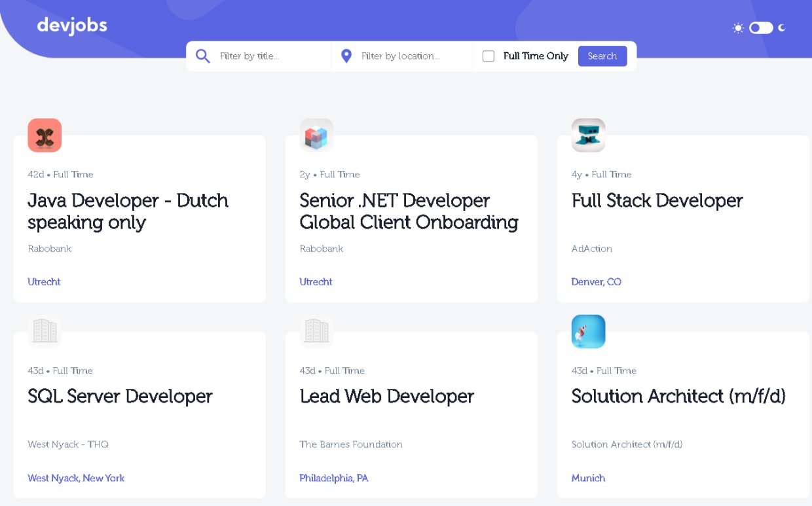The height and width of the screenshot is (506, 812).
Task: Click the AdAction company logo
Action: click(587, 135)
